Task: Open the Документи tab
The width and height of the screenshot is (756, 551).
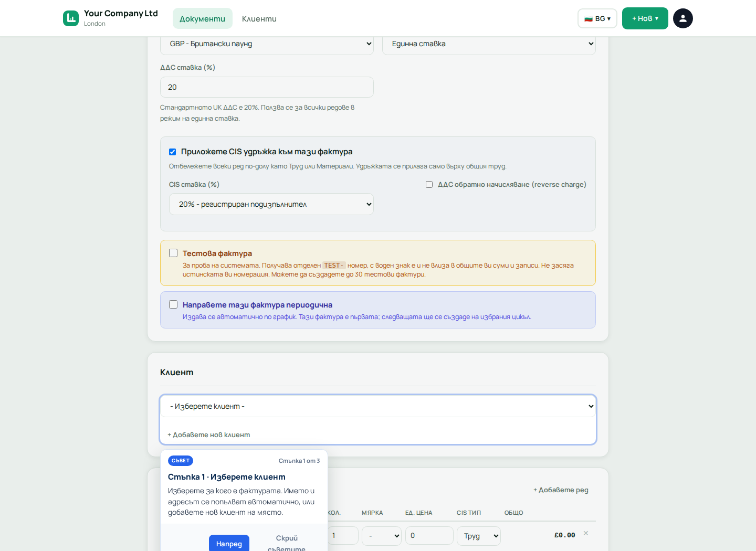Action: tap(203, 18)
